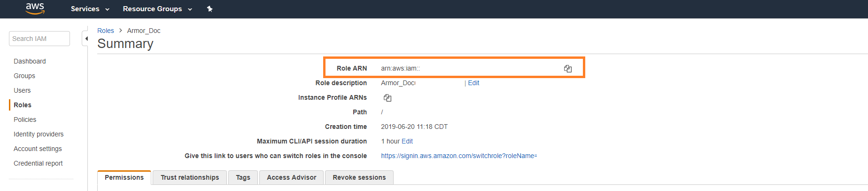Image resolution: width=868 pixels, height=191 pixels.
Task: Select the Permissions tab
Action: (x=124, y=177)
